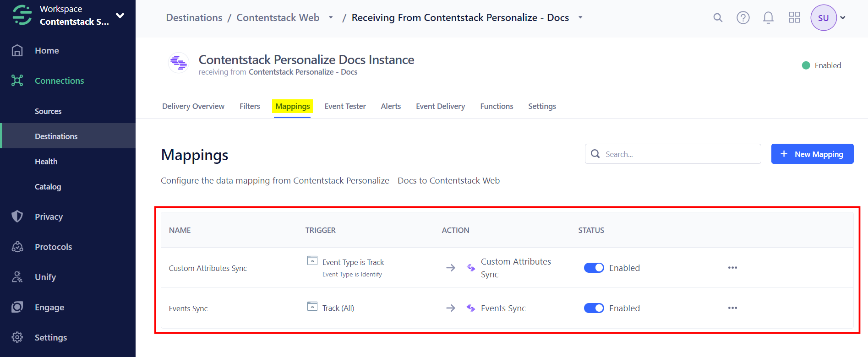Open the Unify sidebar icon
868x357 pixels.
[17, 277]
